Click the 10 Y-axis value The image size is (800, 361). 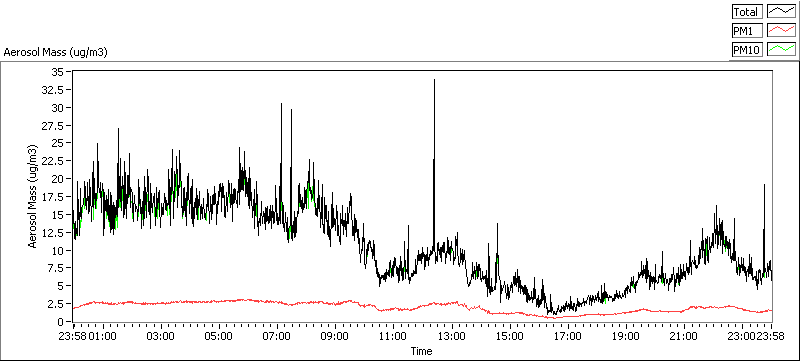pyautogui.click(x=58, y=250)
